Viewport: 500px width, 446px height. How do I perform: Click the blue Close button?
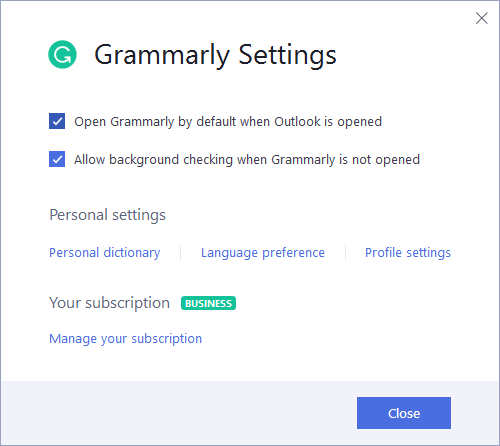pos(404,413)
